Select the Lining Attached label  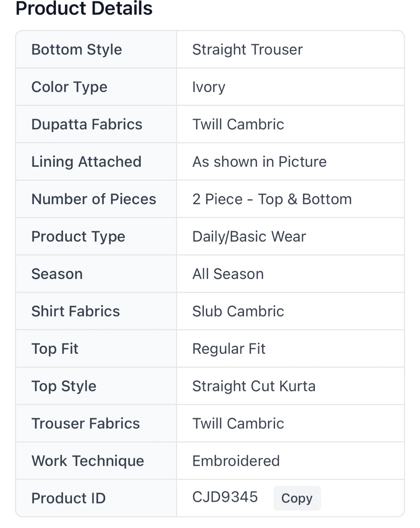[x=86, y=162]
